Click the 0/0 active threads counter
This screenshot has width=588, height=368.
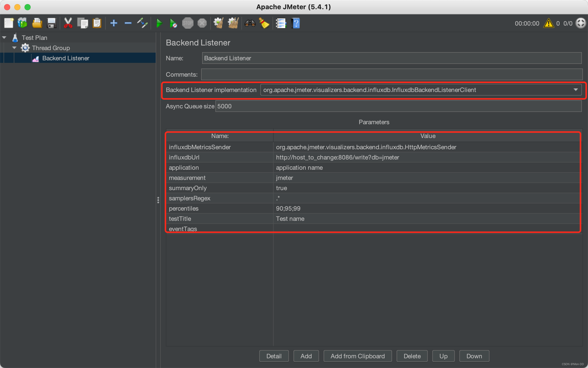tap(568, 23)
